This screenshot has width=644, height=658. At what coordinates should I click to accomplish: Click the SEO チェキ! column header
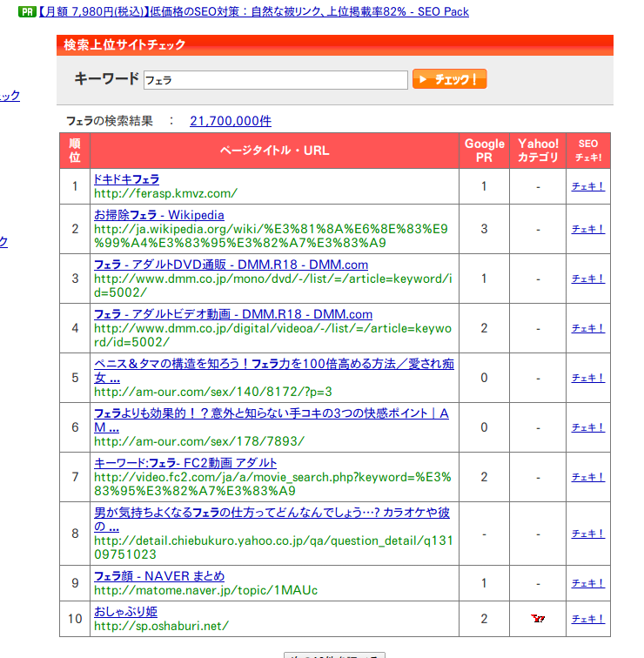click(588, 151)
